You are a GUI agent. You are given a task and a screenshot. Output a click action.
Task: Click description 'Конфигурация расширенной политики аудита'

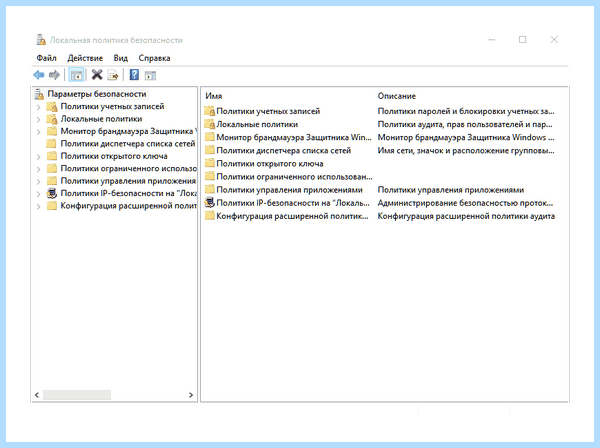466,216
